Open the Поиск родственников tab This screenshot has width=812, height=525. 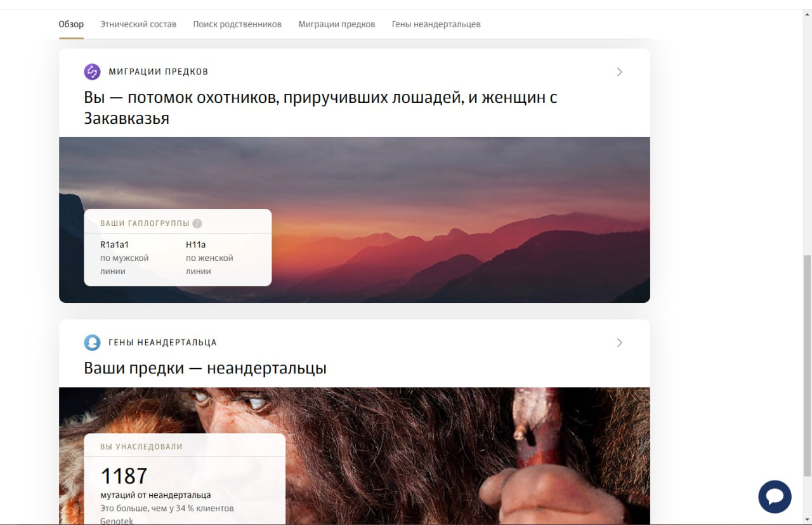point(237,24)
